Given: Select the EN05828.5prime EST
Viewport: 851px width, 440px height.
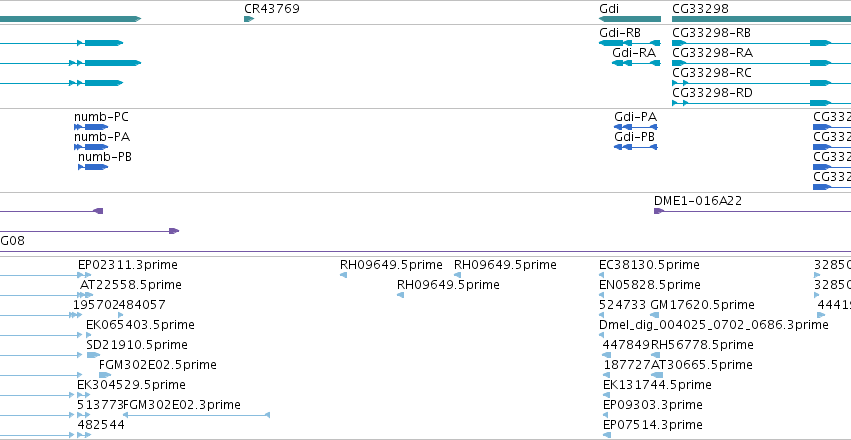Looking at the screenshot, I should click(650, 284).
